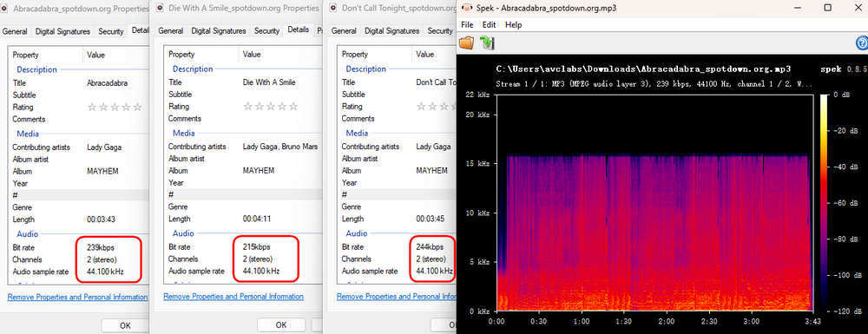
Task: Click the Abracadabra Properties title bar icon
Action: tap(3, 9)
